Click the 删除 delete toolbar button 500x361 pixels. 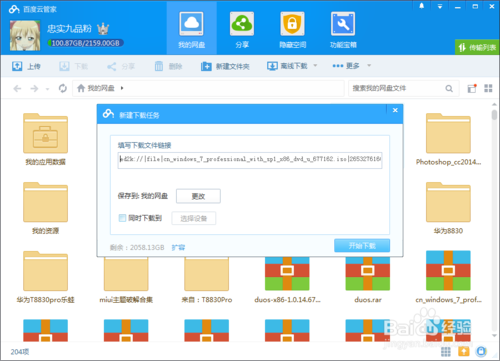click(x=168, y=66)
